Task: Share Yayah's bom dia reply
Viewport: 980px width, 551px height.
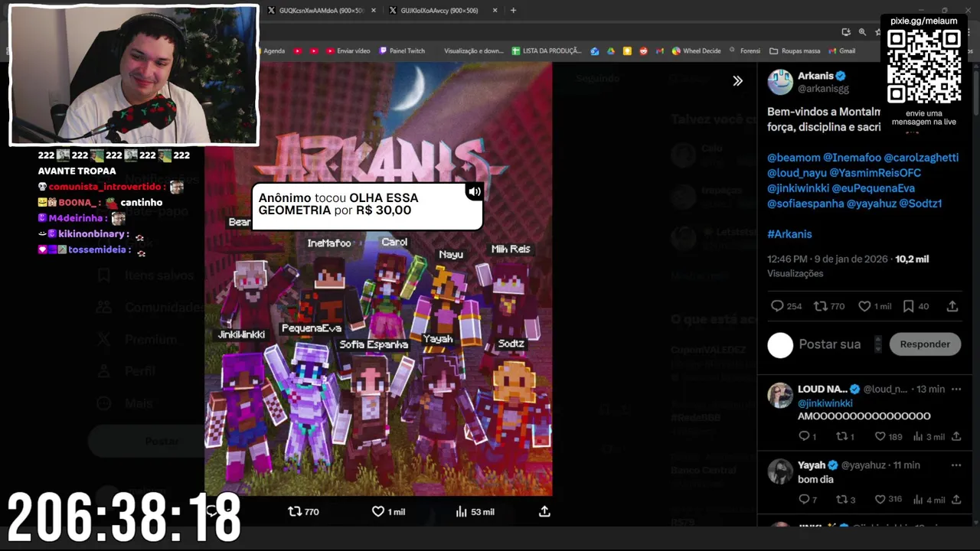Action: tap(956, 500)
